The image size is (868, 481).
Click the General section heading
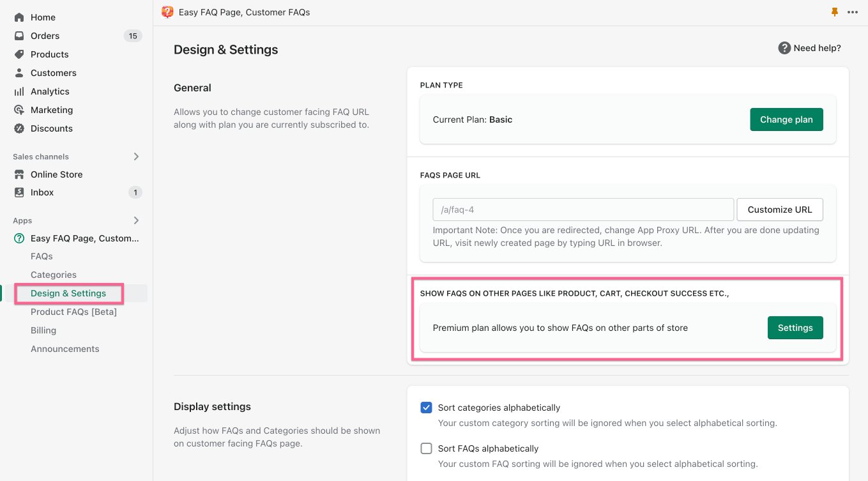pos(192,88)
